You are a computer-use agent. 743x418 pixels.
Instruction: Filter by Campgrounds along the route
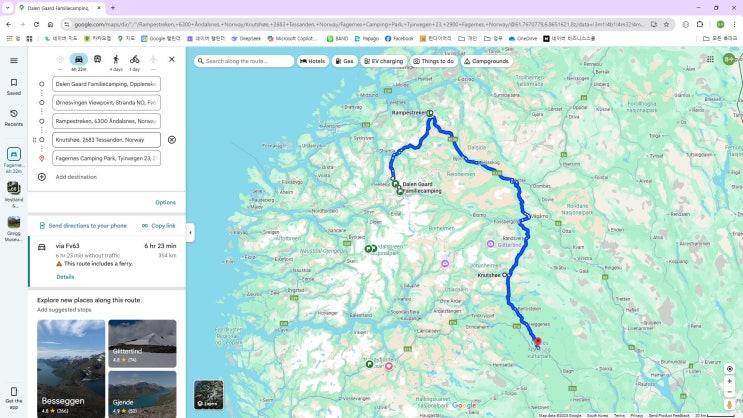486,61
